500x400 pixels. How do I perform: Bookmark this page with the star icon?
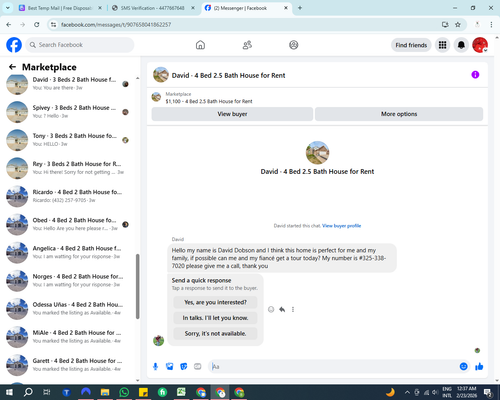coord(458,25)
